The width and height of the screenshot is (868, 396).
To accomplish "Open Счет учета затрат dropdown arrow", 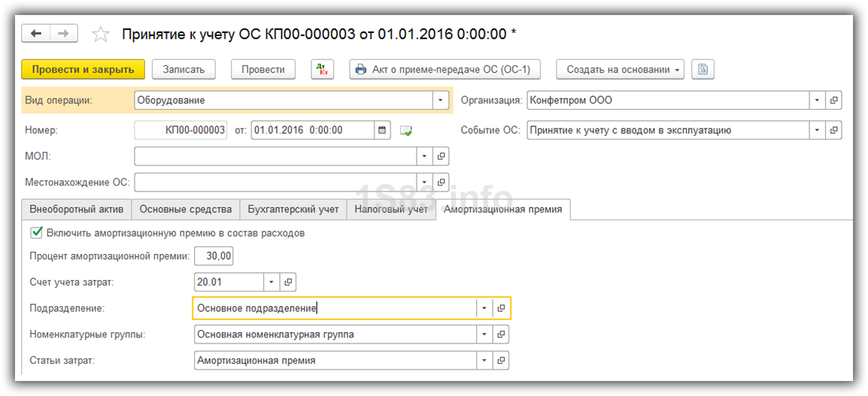I will [271, 283].
